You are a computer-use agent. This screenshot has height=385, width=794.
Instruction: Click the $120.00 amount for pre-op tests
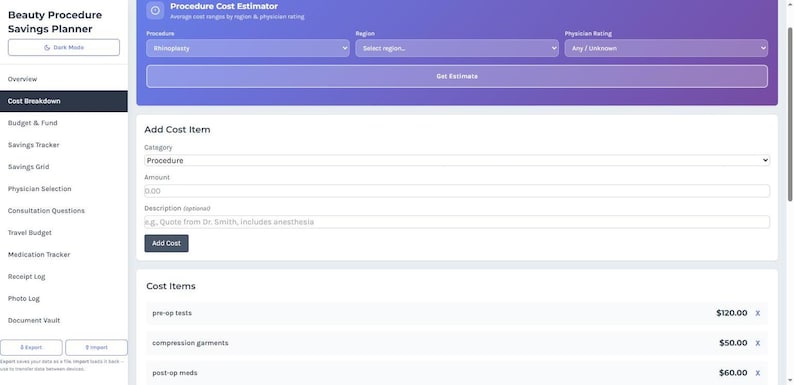(x=731, y=313)
